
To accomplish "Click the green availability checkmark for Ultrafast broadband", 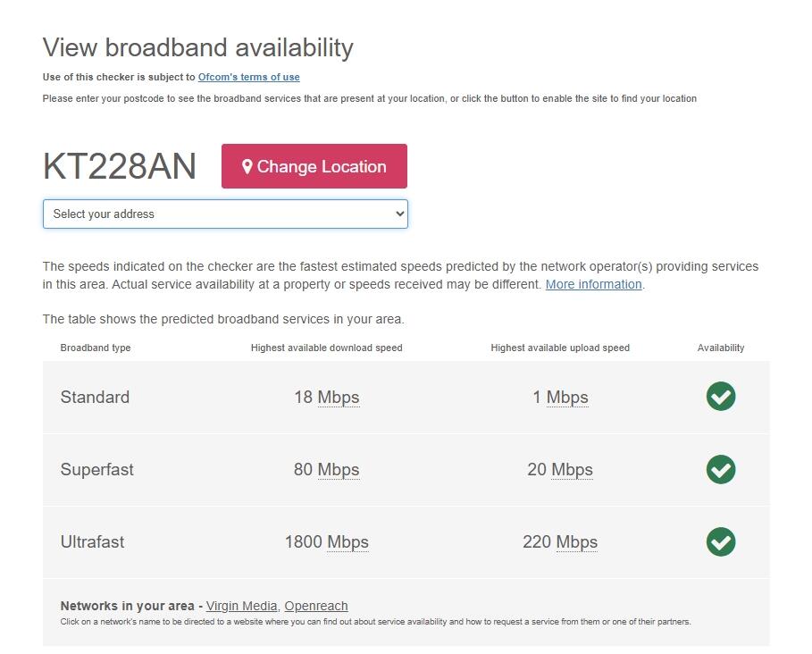I will (721, 542).
